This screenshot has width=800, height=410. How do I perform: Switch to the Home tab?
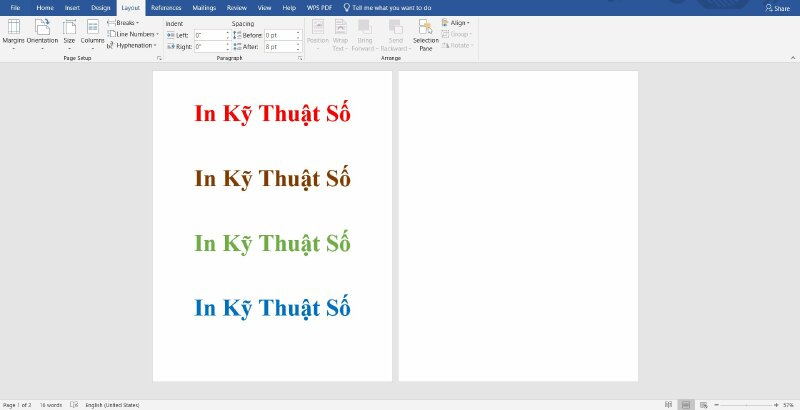pyautogui.click(x=45, y=8)
